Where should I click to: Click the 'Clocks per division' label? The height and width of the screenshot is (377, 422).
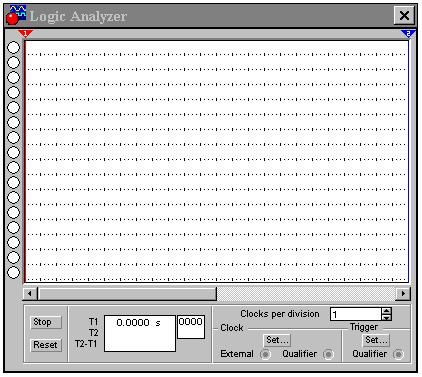tap(280, 314)
